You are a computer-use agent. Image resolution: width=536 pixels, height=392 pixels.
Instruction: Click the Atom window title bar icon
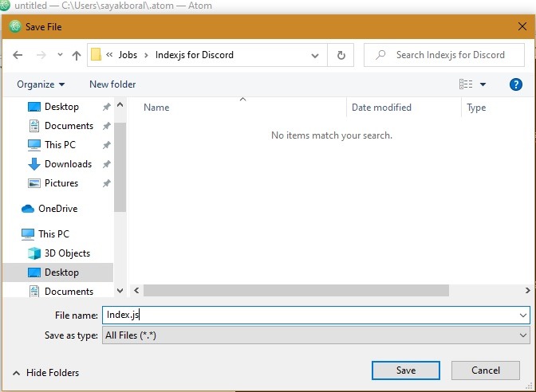tap(5, 6)
